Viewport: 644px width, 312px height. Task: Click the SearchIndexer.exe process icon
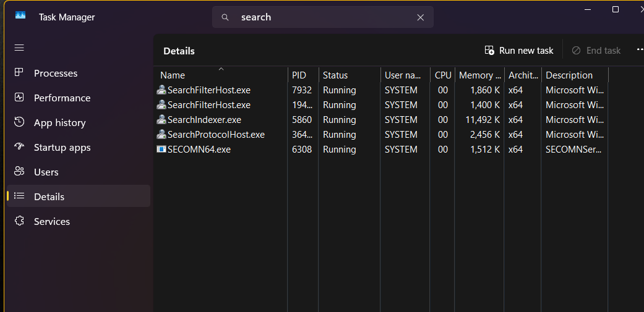pyautogui.click(x=161, y=120)
